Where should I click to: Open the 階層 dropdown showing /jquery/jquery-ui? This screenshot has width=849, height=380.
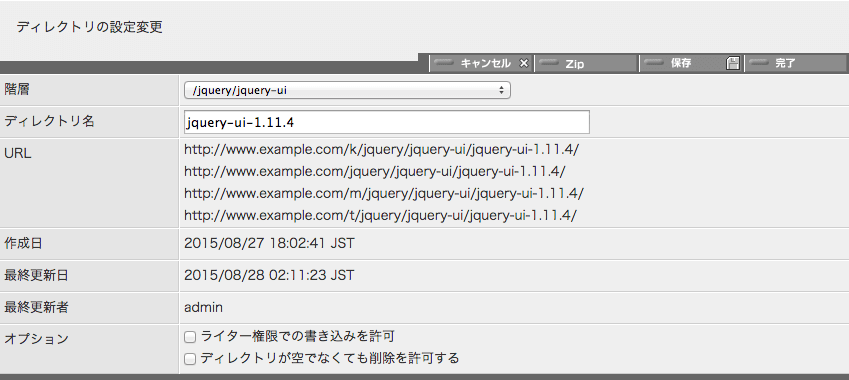pyautogui.click(x=347, y=90)
